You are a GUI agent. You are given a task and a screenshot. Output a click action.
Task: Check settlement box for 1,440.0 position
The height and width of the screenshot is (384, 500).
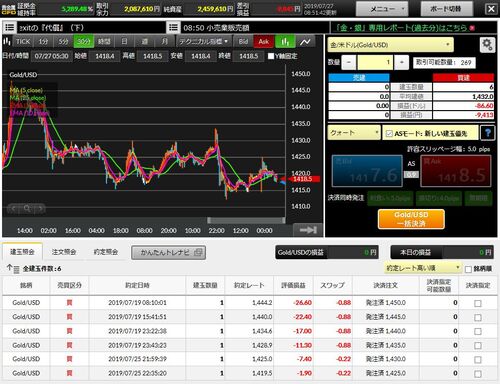[x=478, y=317]
